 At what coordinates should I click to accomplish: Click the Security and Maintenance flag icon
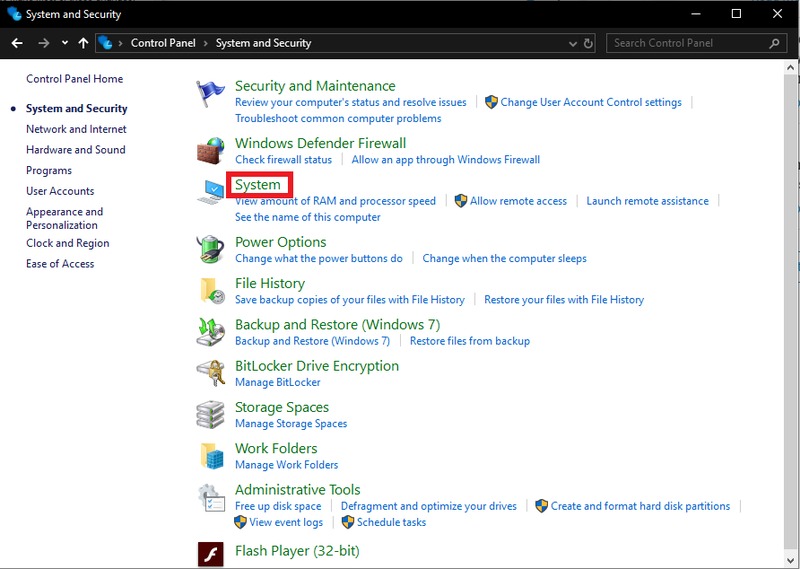tap(211, 94)
